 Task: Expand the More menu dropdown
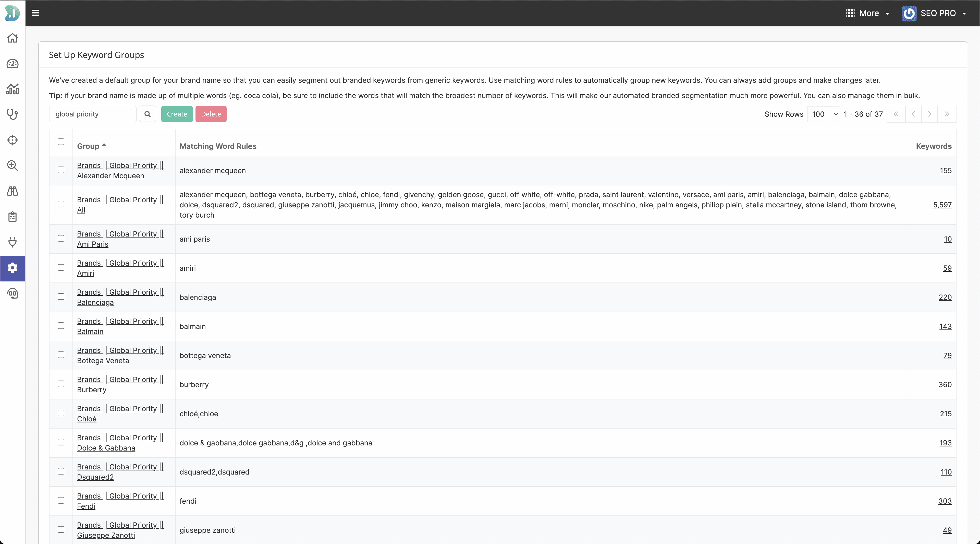868,13
